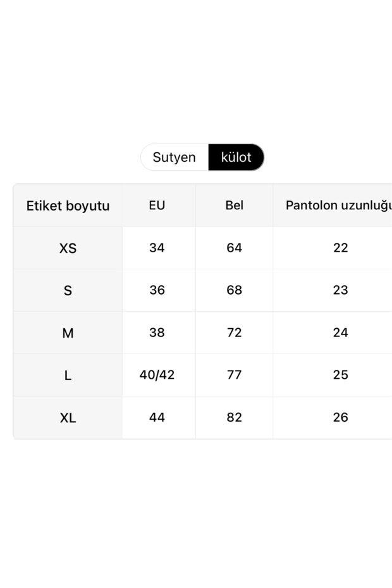The height and width of the screenshot is (588, 392).
Task: Click the EU value 34 for XS
Action: pyautogui.click(x=157, y=248)
